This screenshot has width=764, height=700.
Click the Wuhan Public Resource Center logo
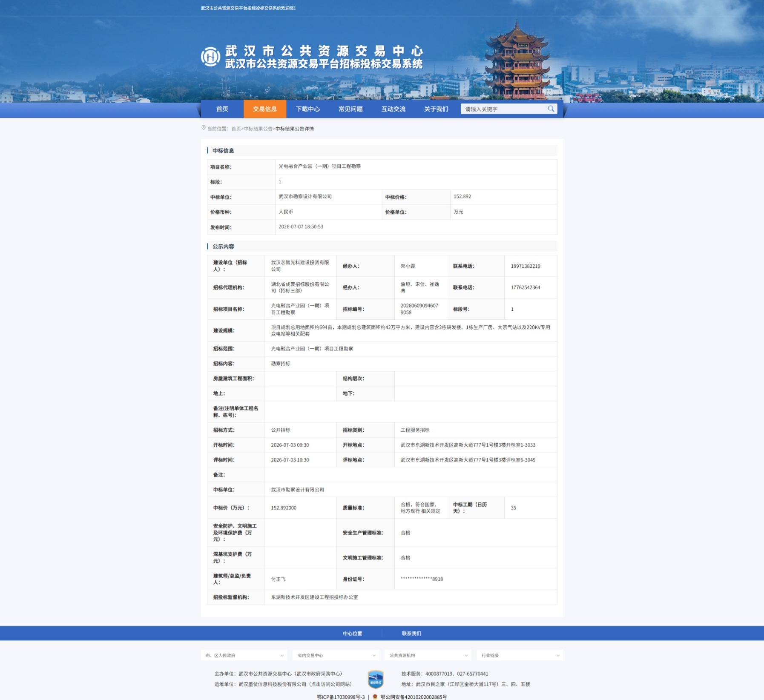210,57
